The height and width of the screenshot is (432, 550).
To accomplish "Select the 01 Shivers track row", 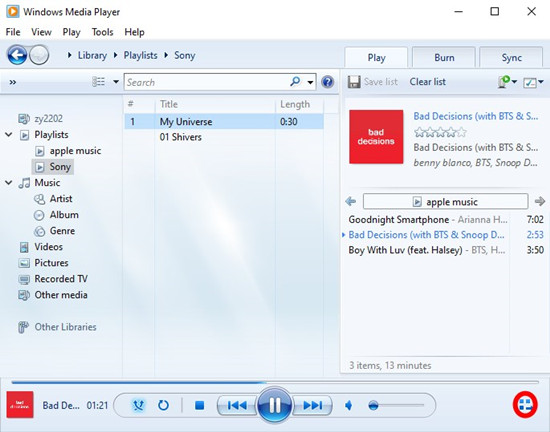I will (x=224, y=137).
